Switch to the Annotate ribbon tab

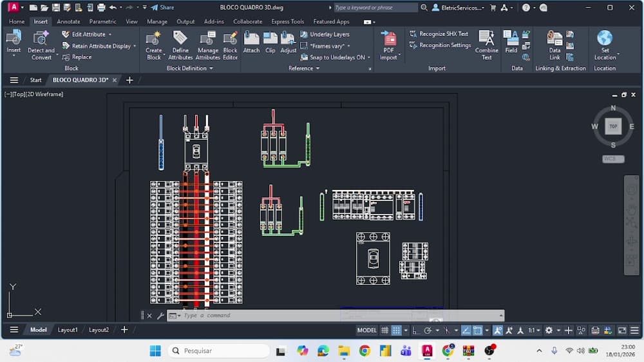(69, 21)
